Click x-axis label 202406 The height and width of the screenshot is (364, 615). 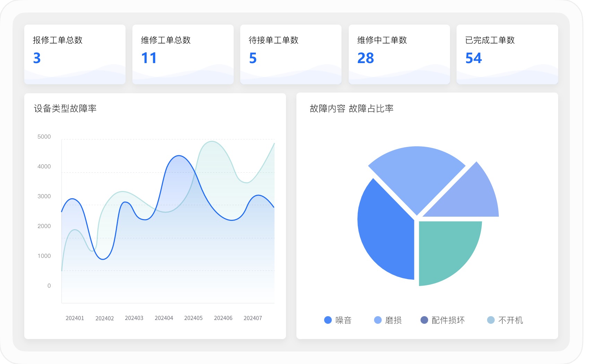[223, 318]
